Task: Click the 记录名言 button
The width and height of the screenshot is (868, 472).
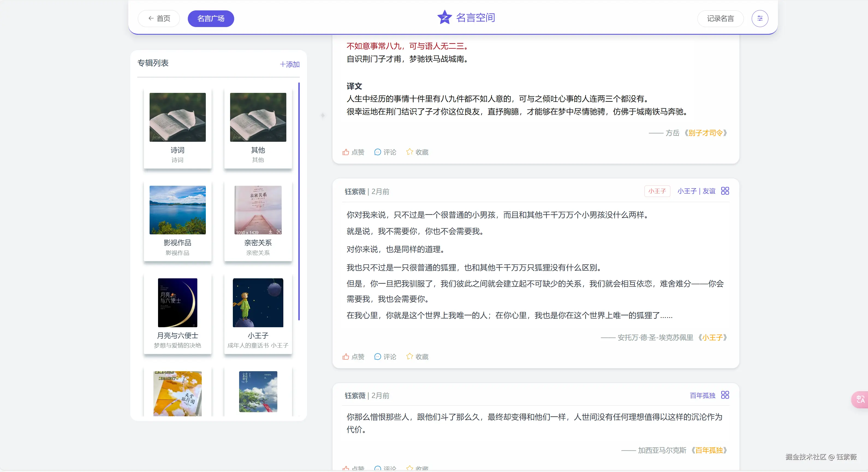Action: point(720,18)
